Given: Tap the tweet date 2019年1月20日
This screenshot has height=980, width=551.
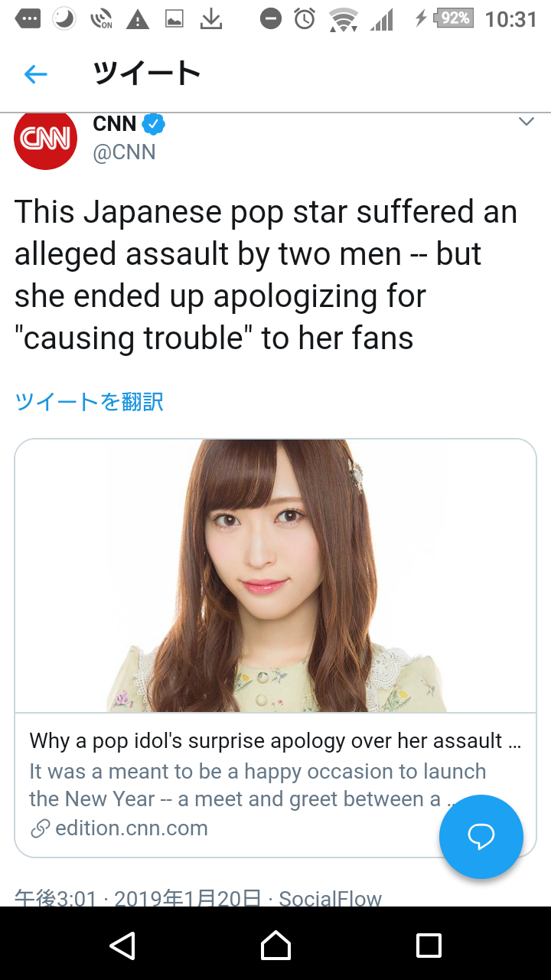Looking at the screenshot, I should [x=187, y=898].
